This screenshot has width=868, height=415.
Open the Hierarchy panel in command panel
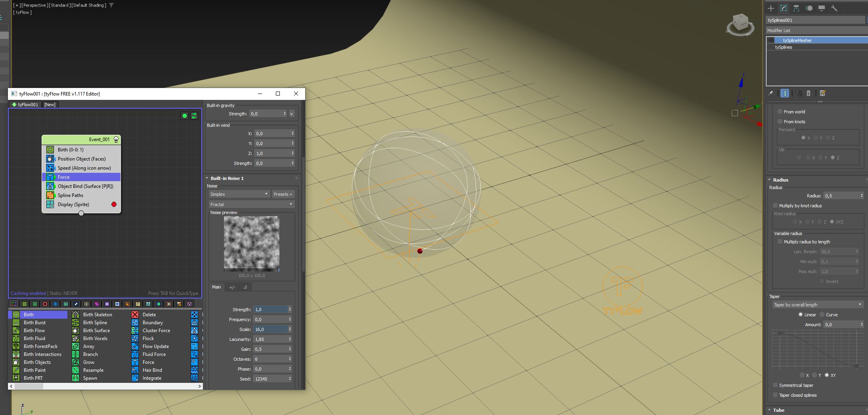(x=796, y=8)
